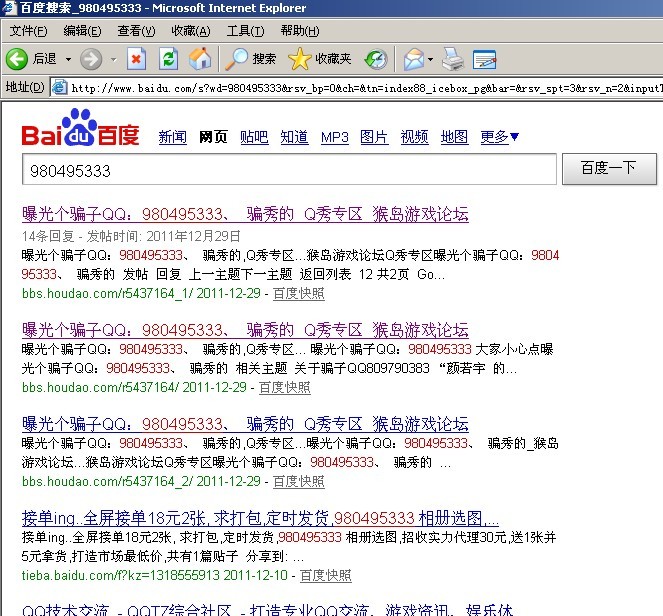
Task: Click the Forward arrow icon
Action: pyautogui.click(x=91, y=59)
